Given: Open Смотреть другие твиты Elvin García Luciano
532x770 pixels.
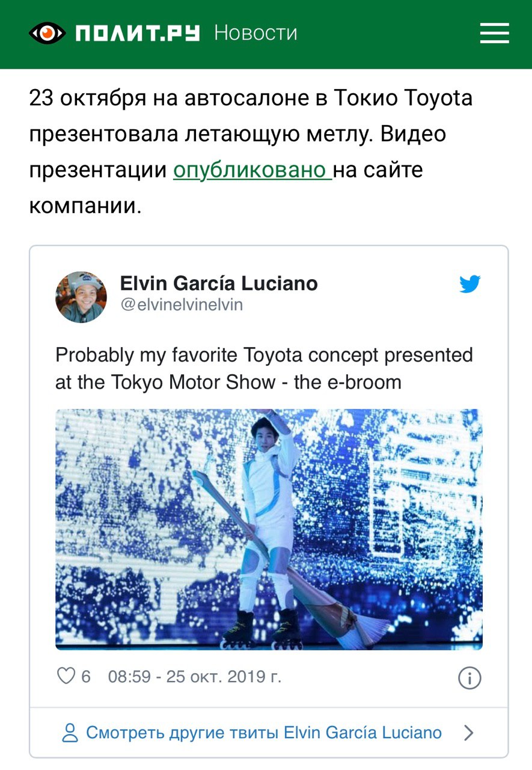Looking at the screenshot, I should (264, 733).
